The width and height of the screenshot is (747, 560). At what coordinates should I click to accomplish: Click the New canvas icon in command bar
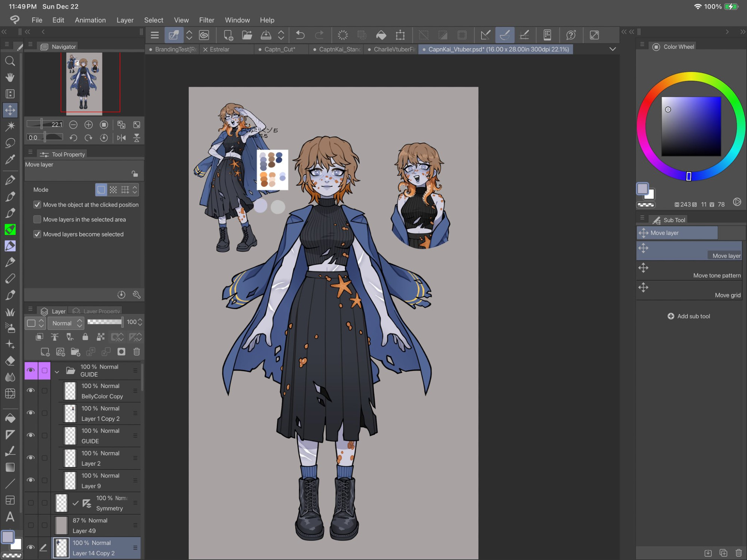pyautogui.click(x=228, y=35)
